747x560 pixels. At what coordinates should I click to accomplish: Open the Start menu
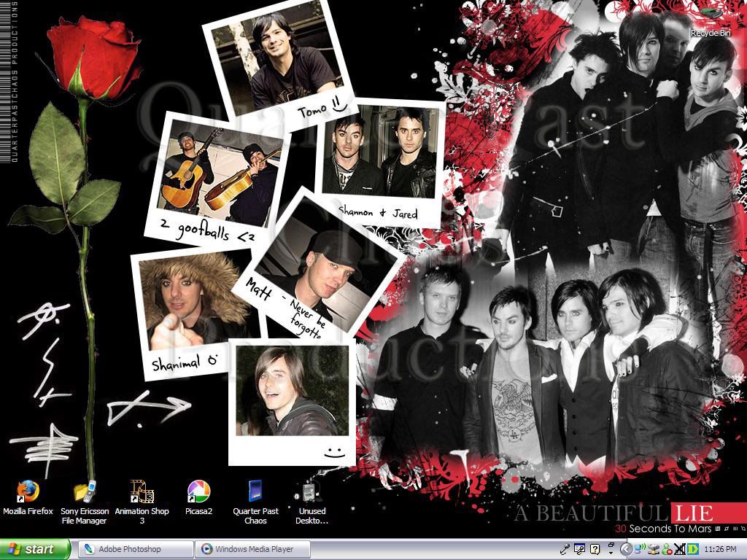[35, 549]
